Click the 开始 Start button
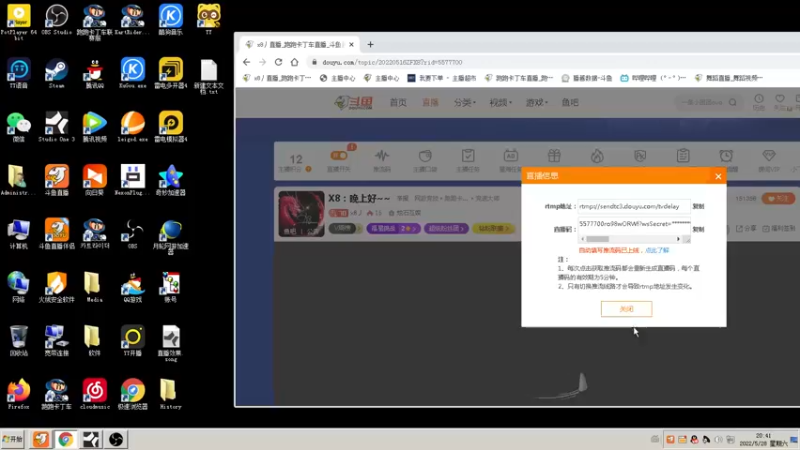This screenshot has height=450, width=800. pyautogui.click(x=13, y=439)
